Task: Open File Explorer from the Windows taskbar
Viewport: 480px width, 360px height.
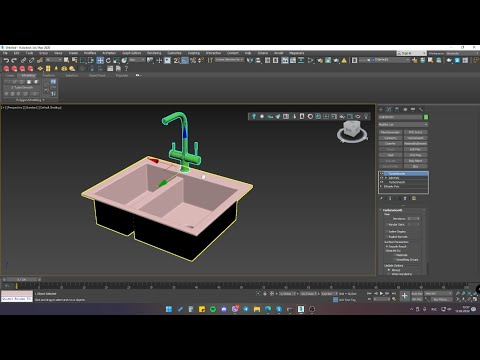Action: pos(257,309)
